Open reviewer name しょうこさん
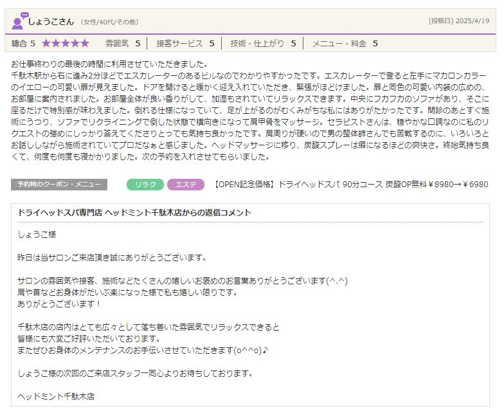The height and width of the screenshot is (420, 504). coord(51,22)
